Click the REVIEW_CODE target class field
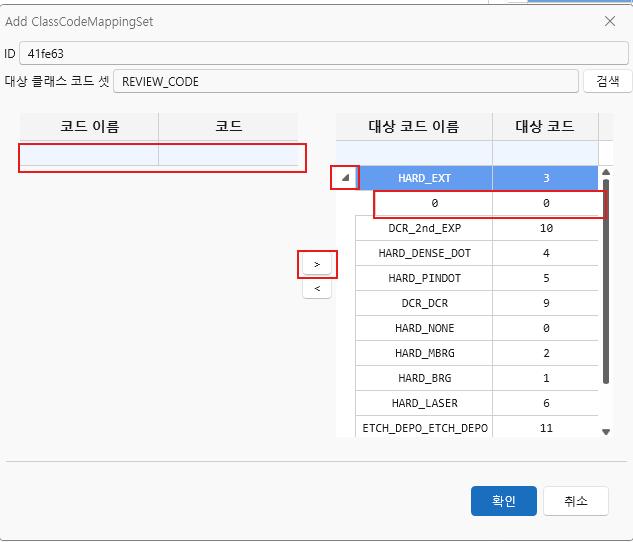 345,81
